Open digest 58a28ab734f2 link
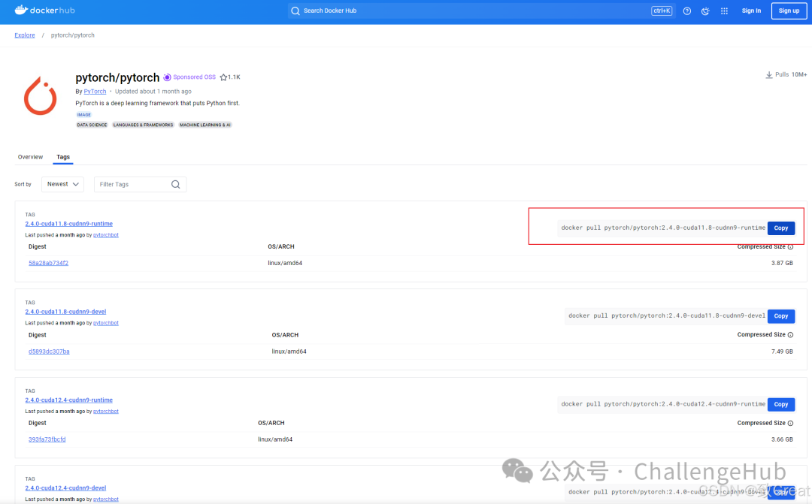This screenshot has height=504, width=812. 48,264
